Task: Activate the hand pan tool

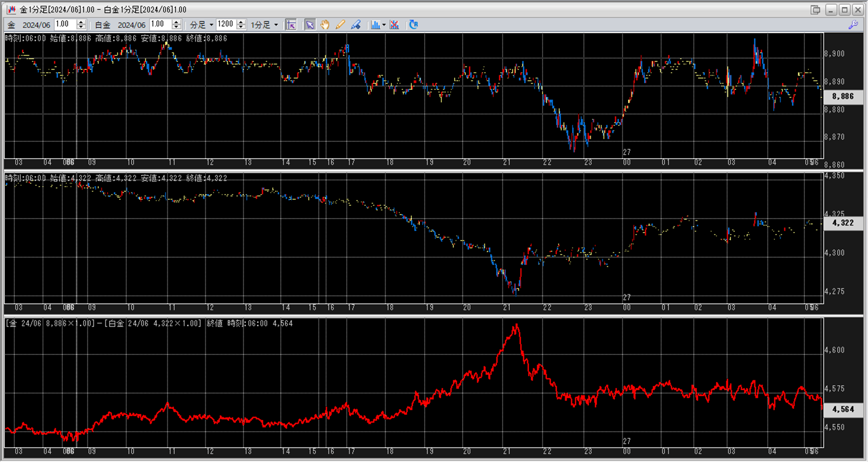Action: (x=325, y=25)
